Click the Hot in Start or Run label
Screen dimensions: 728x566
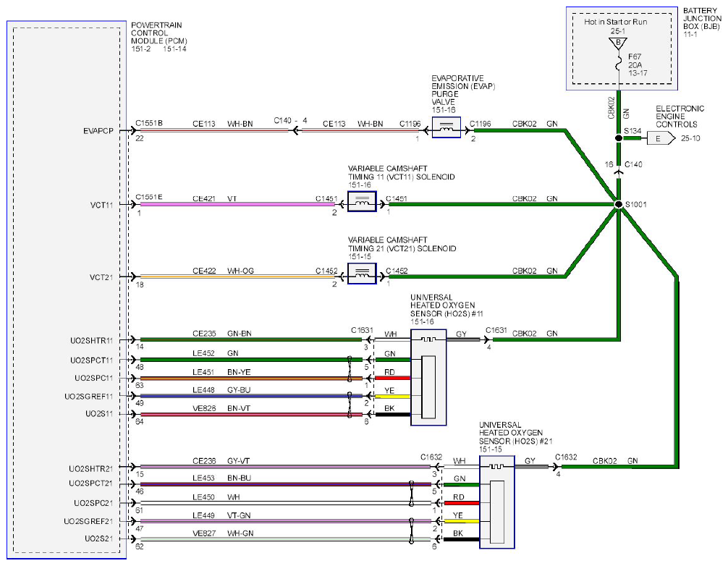point(615,22)
